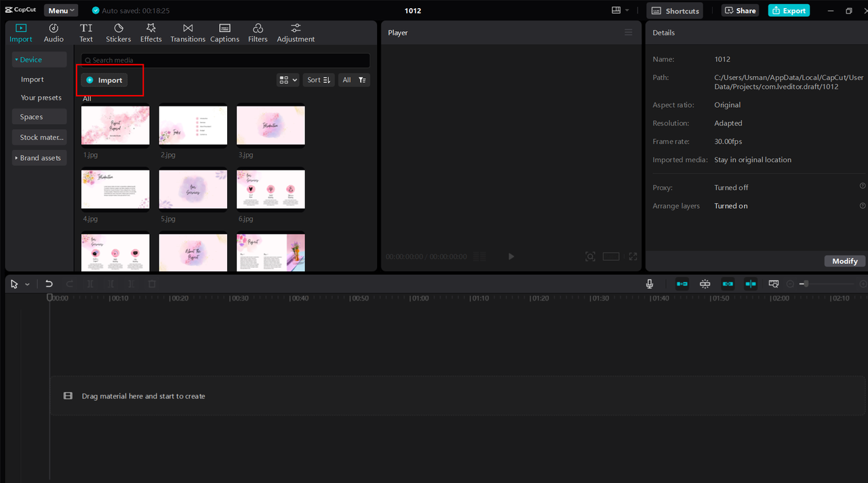Click the Export button
The width and height of the screenshot is (868, 483).
(x=789, y=10)
